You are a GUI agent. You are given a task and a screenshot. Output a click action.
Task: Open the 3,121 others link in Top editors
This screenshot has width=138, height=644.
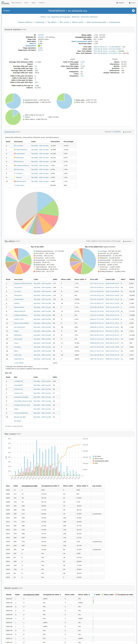click(x=19, y=363)
